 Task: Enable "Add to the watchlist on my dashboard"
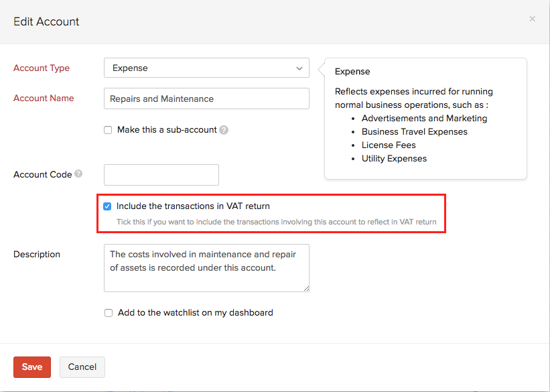coord(108,312)
